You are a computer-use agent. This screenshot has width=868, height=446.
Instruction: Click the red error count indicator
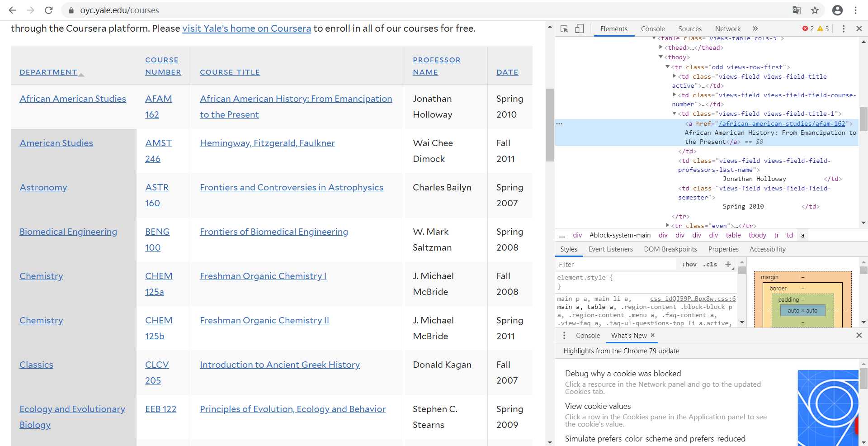pyautogui.click(x=808, y=28)
